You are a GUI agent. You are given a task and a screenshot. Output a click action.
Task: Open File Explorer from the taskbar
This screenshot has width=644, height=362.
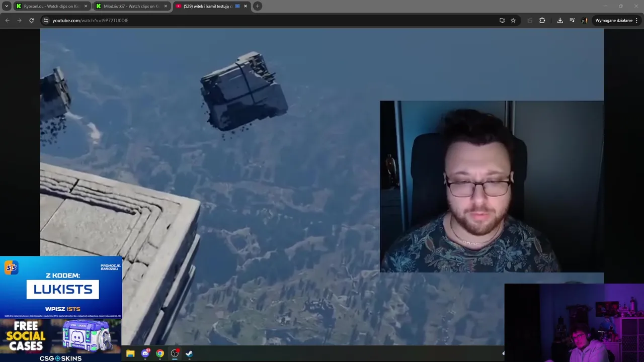pyautogui.click(x=130, y=353)
